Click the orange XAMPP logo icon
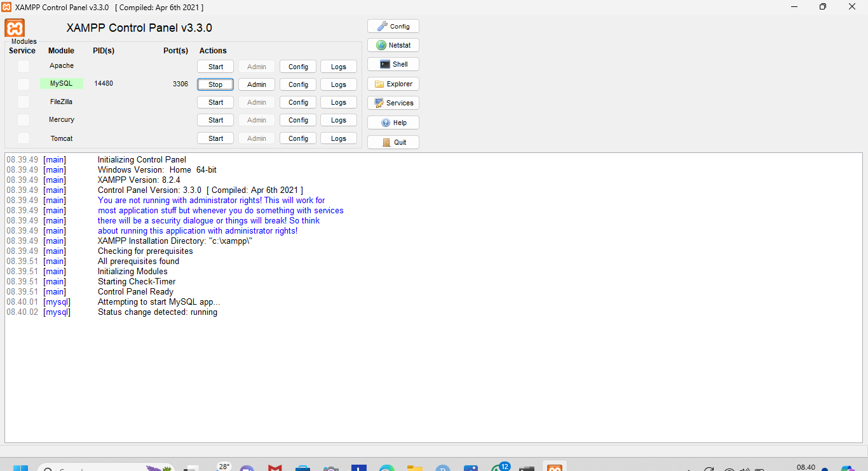 [x=15, y=28]
